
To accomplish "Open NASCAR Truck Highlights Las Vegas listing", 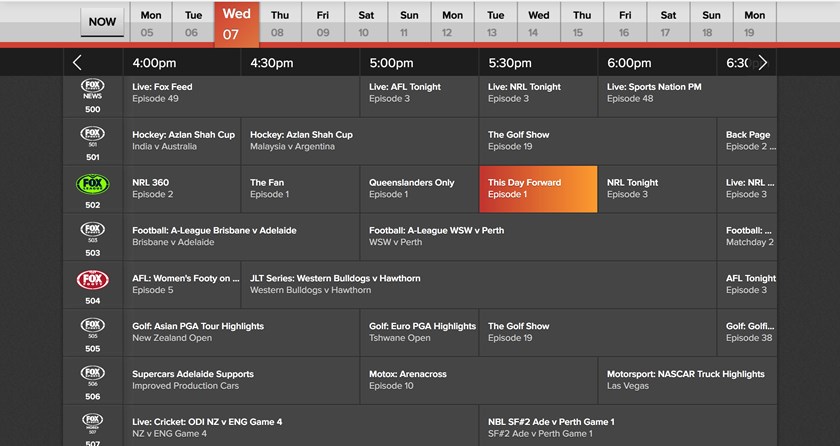I will (x=687, y=381).
